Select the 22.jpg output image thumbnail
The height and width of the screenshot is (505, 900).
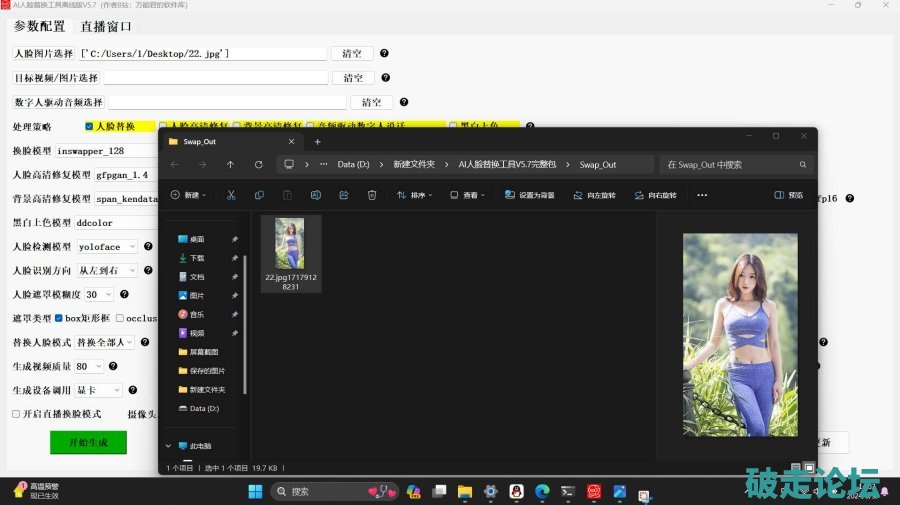[x=290, y=244]
